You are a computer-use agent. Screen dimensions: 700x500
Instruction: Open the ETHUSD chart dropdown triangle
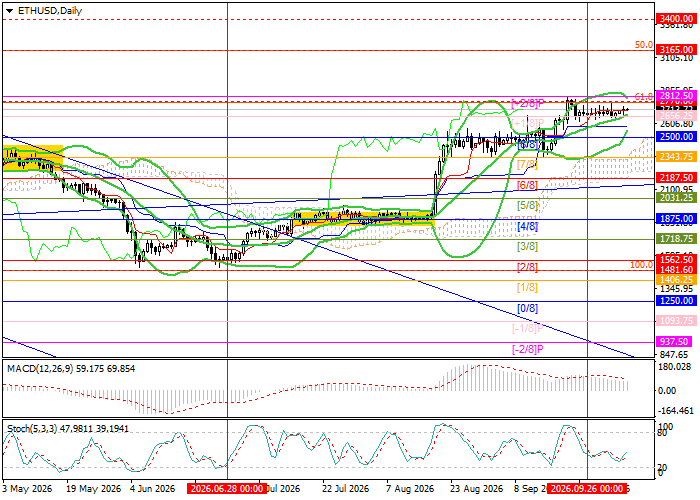click(x=9, y=11)
